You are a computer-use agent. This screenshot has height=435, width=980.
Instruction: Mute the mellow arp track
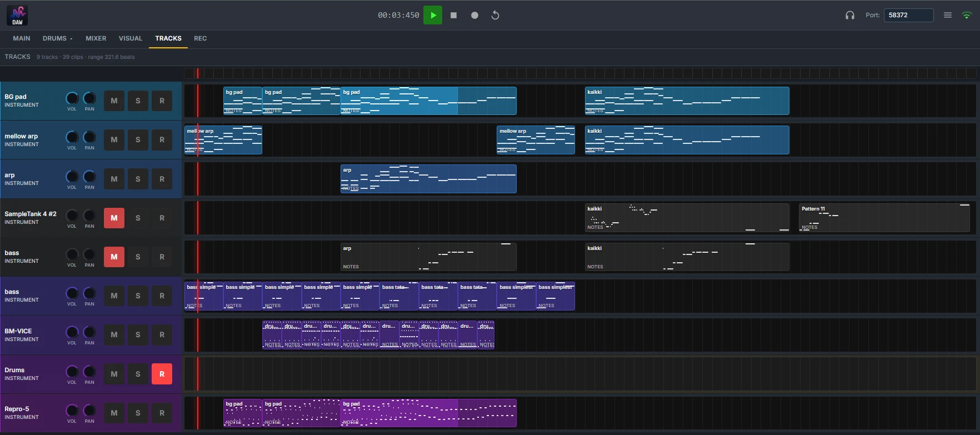114,140
